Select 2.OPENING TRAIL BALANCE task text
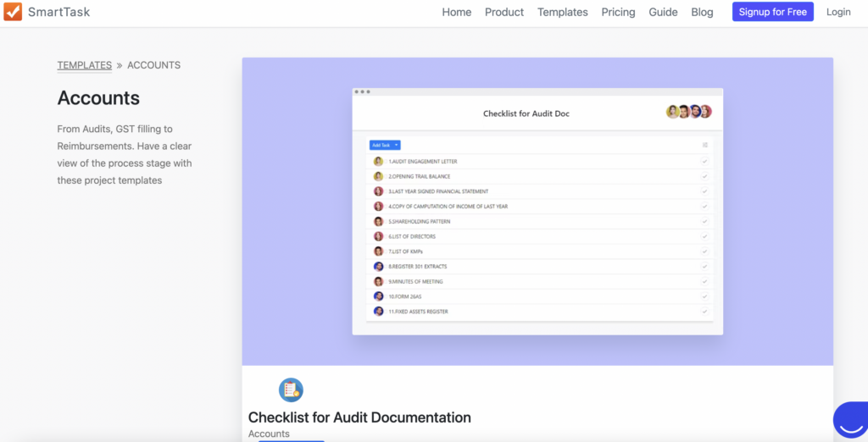 coord(419,176)
